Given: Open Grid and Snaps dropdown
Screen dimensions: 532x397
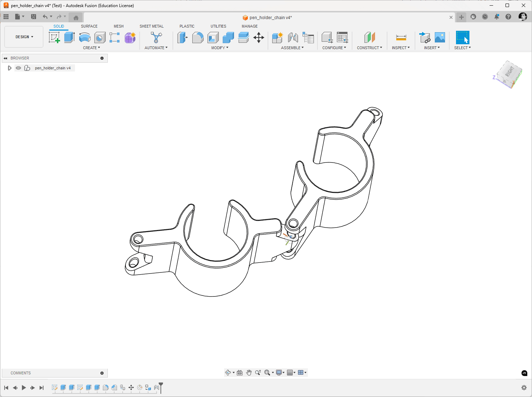Looking at the screenshot, I should pyautogui.click(x=291, y=373).
